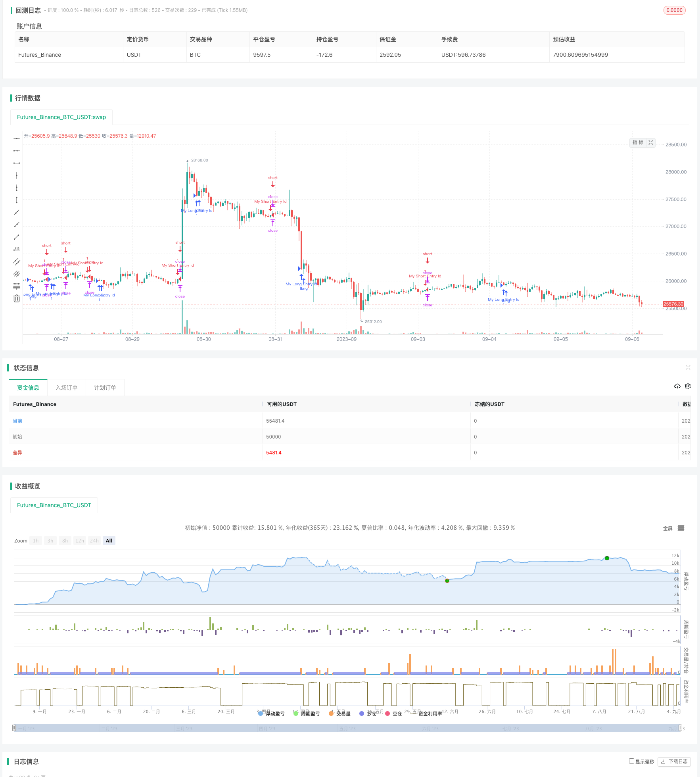Enable the 显示毫秒 checkbox

631,761
